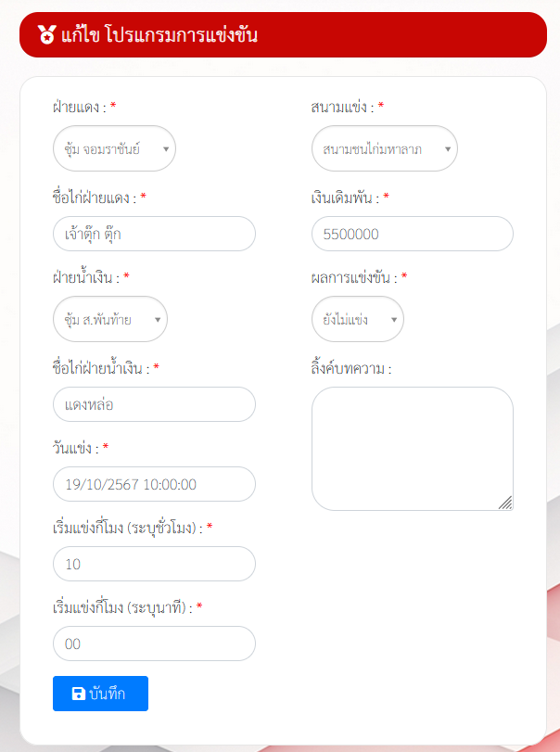Viewport: 560px width, 752px height.
Task: Open the สนามแข่ง stadium dropdown
Action: point(385,148)
